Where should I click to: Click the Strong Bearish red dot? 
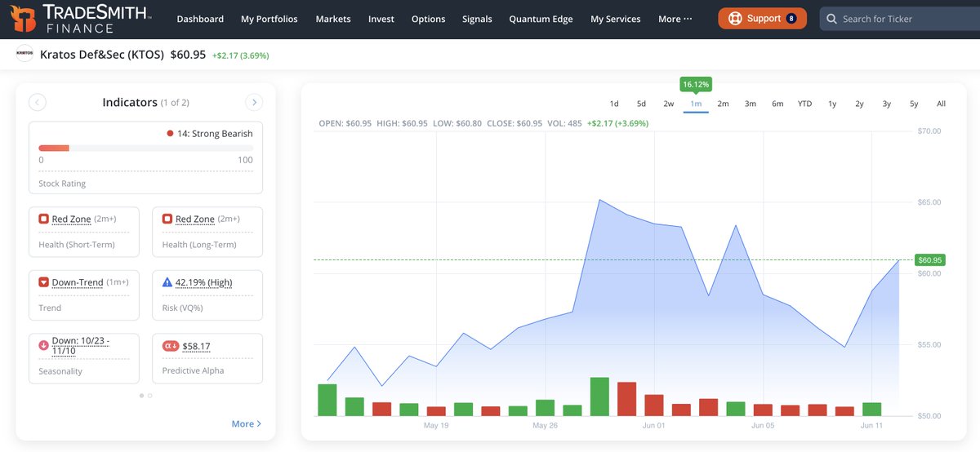pos(170,134)
